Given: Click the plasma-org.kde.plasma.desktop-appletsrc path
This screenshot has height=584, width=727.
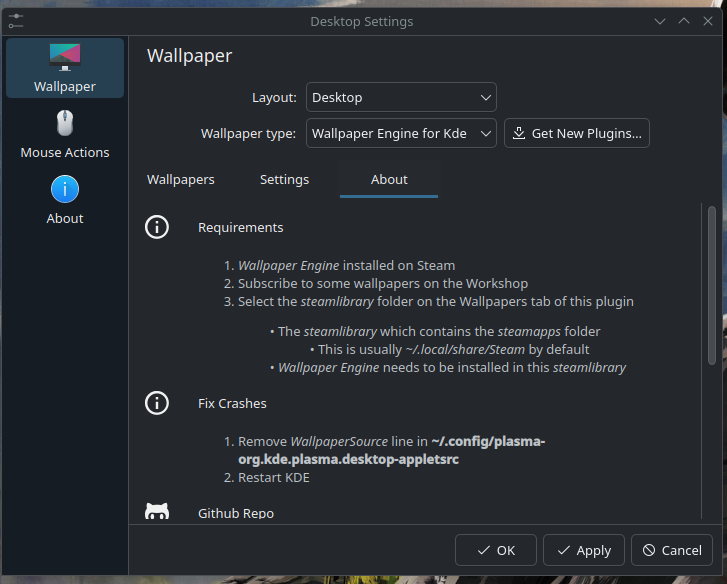Looking at the screenshot, I should tap(391, 451).
